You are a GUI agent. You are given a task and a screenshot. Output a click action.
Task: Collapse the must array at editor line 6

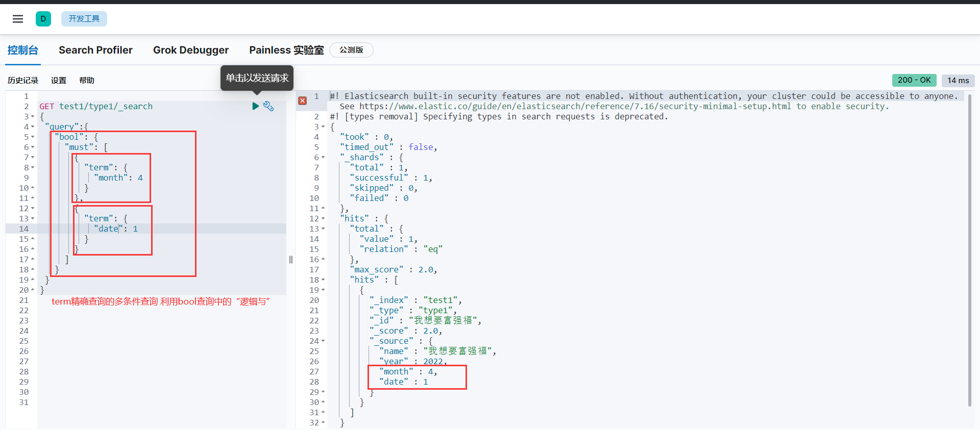(x=33, y=147)
